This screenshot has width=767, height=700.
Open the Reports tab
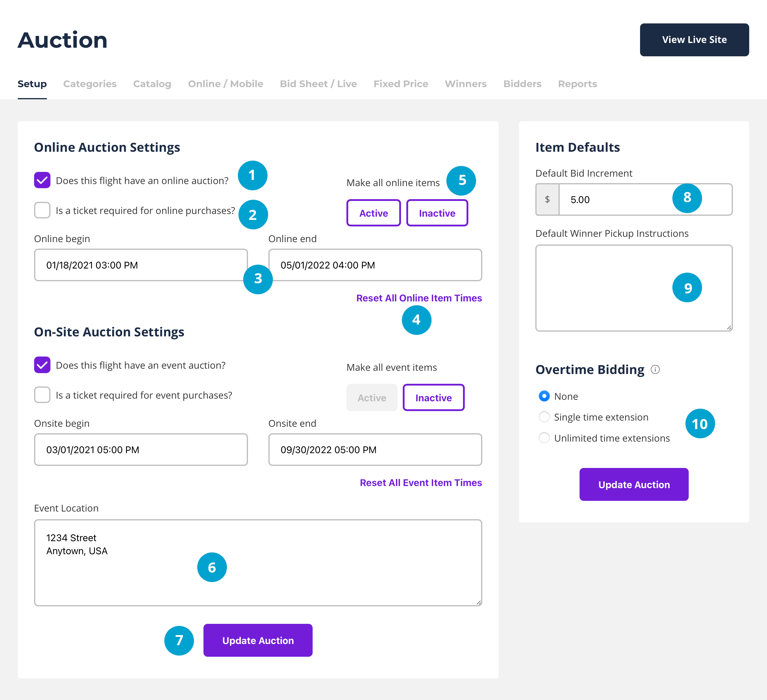tap(577, 84)
